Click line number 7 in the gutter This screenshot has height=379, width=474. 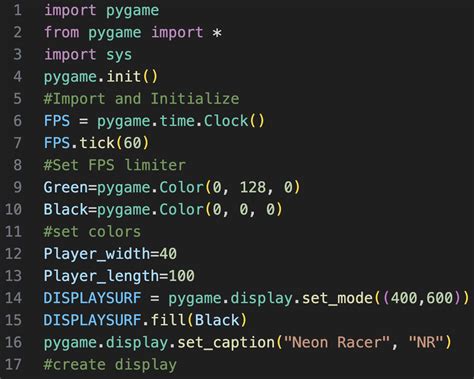(18, 143)
